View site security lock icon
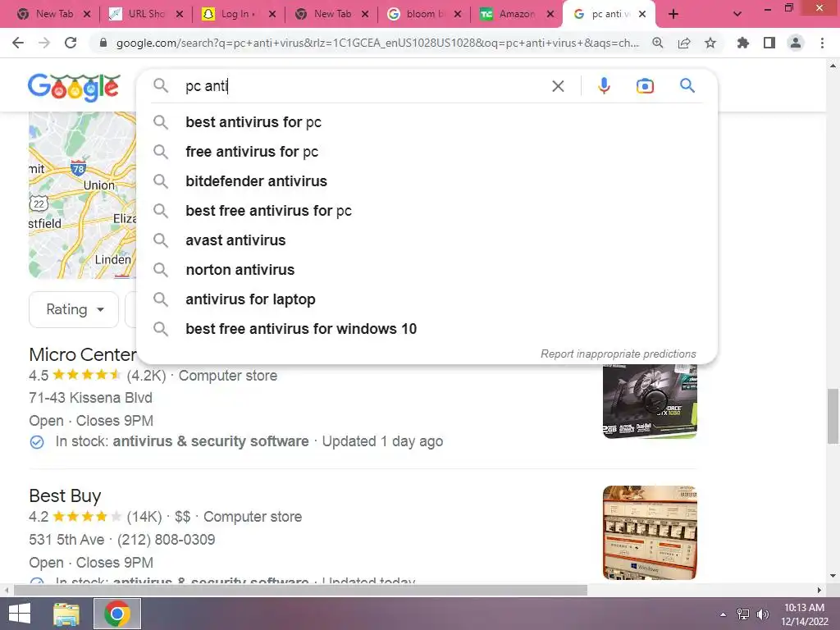840x630 pixels. [103, 43]
